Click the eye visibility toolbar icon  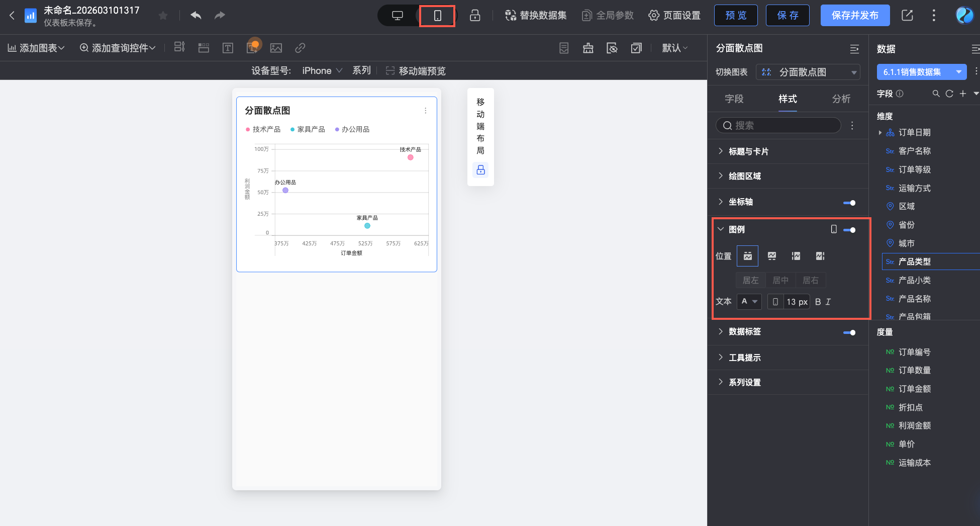click(x=612, y=48)
